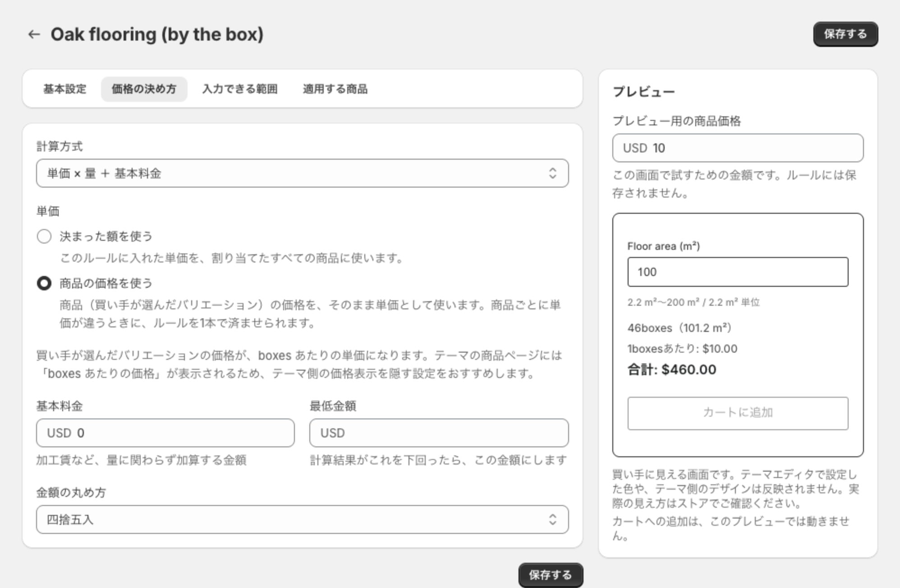Image resolution: width=900 pixels, height=588 pixels.
Task: Click the プレビュー heading
Action: click(x=644, y=92)
